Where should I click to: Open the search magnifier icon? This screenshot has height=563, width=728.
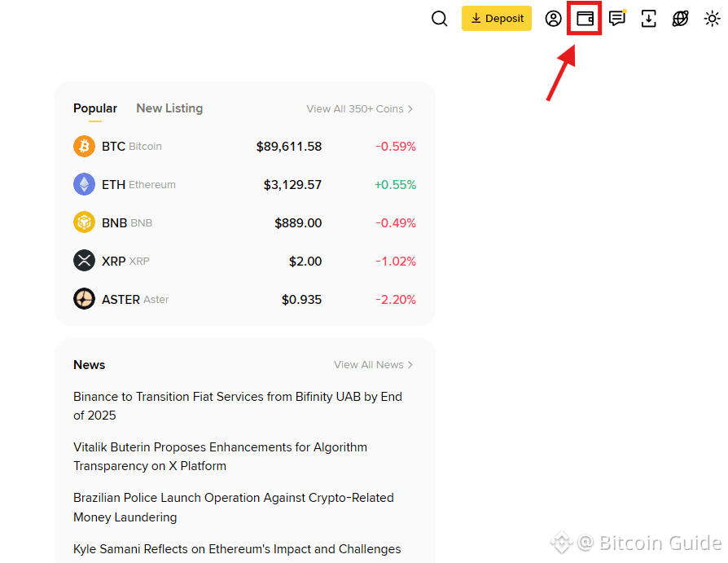point(439,19)
